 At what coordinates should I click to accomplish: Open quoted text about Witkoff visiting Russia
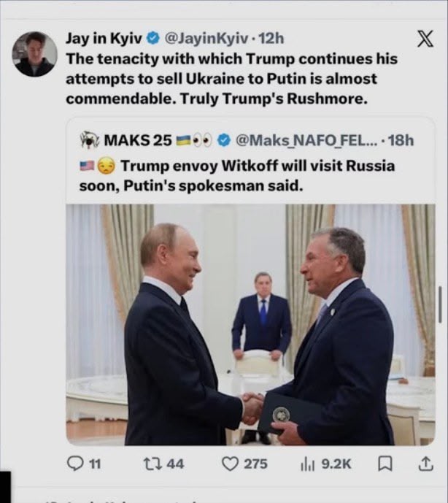[x=237, y=175]
